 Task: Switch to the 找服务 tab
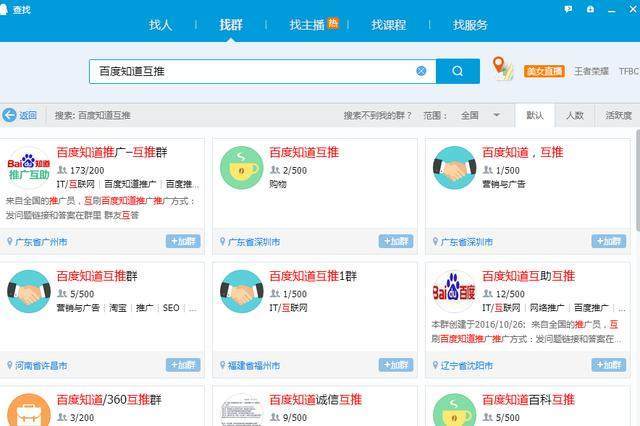coord(470,25)
